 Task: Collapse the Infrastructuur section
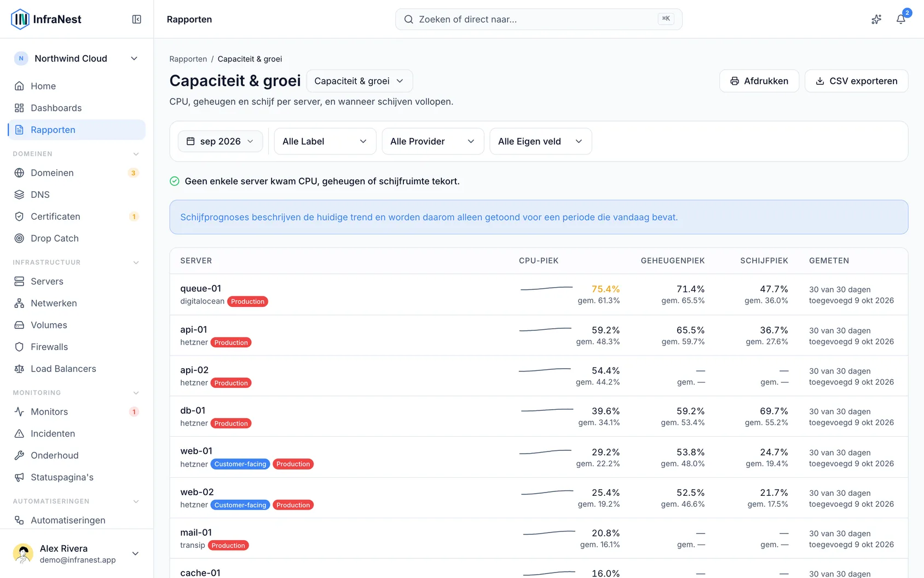pos(136,262)
